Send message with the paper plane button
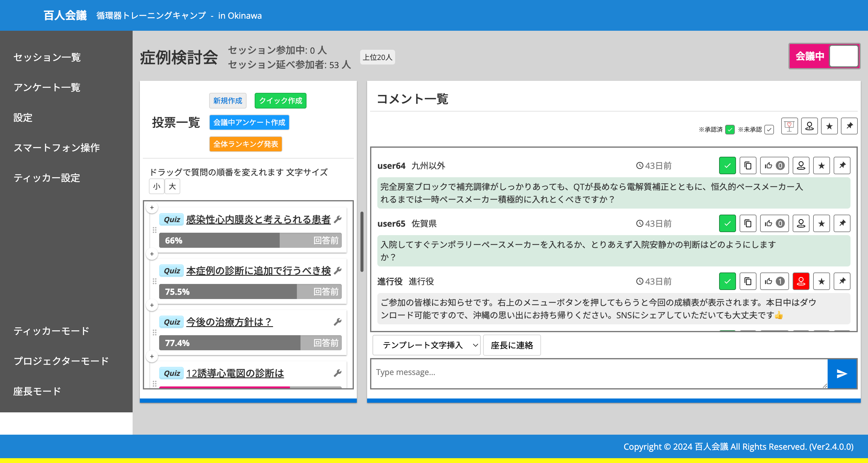This screenshot has height=463, width=868. (x=841, y=373)
